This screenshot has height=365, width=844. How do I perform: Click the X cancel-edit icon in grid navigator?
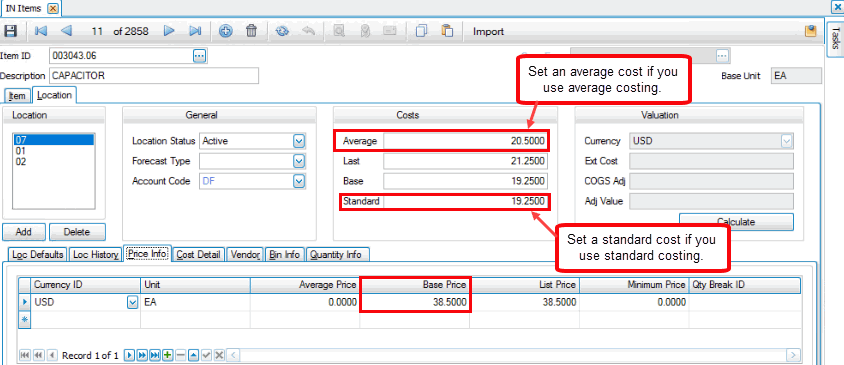pos(219,355)
